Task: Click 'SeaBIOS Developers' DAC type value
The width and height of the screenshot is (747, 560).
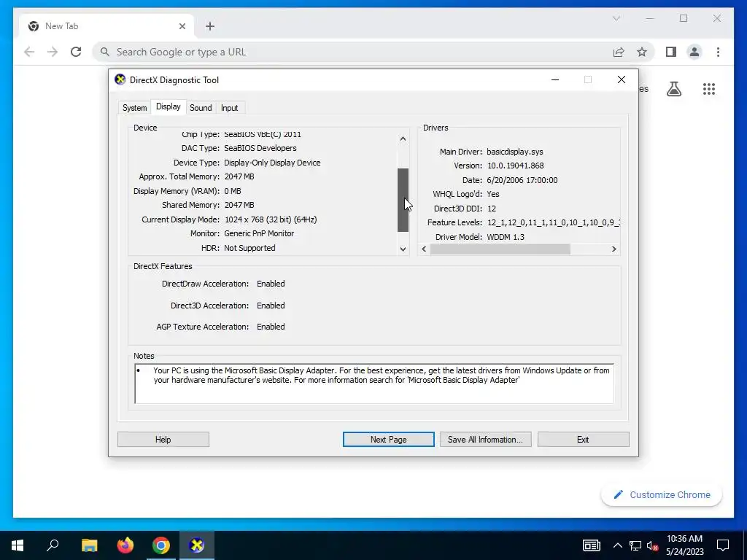Action: pos(260,148)
